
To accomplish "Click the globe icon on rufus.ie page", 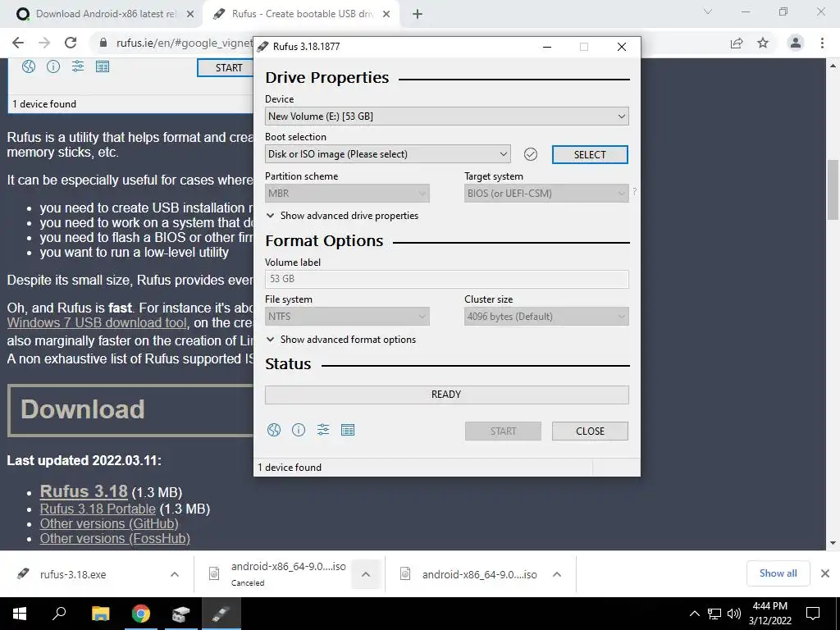I will (x=29, y=66).
